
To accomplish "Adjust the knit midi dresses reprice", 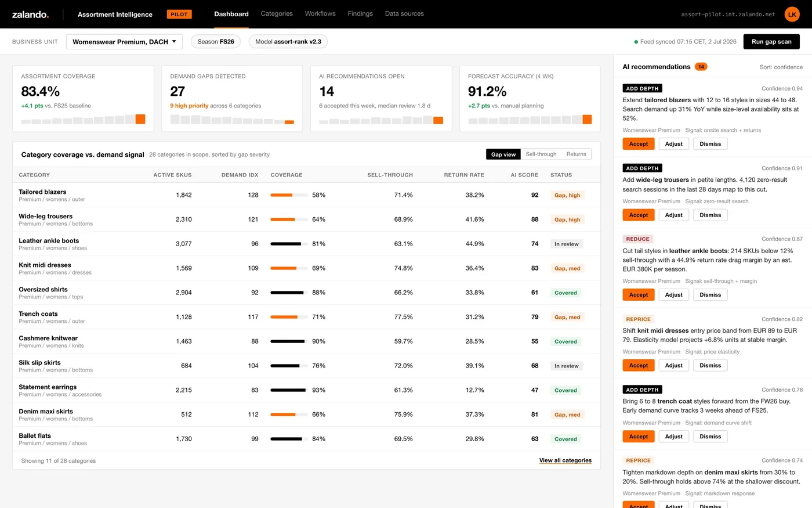I will pos(674,365).
